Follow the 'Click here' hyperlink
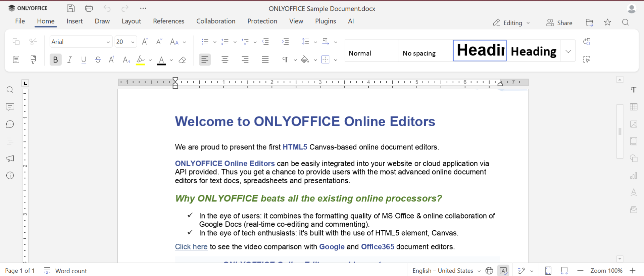The image size is (644, 276). (x=191, y=247)
